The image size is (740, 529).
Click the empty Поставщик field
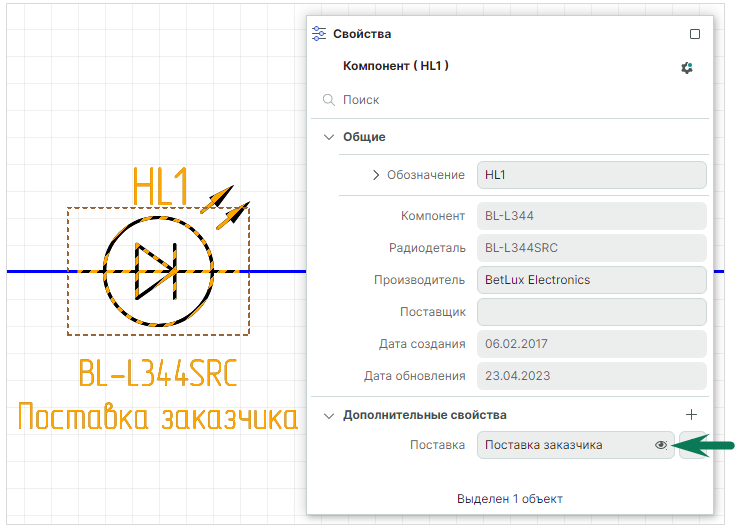click(592, 312)
